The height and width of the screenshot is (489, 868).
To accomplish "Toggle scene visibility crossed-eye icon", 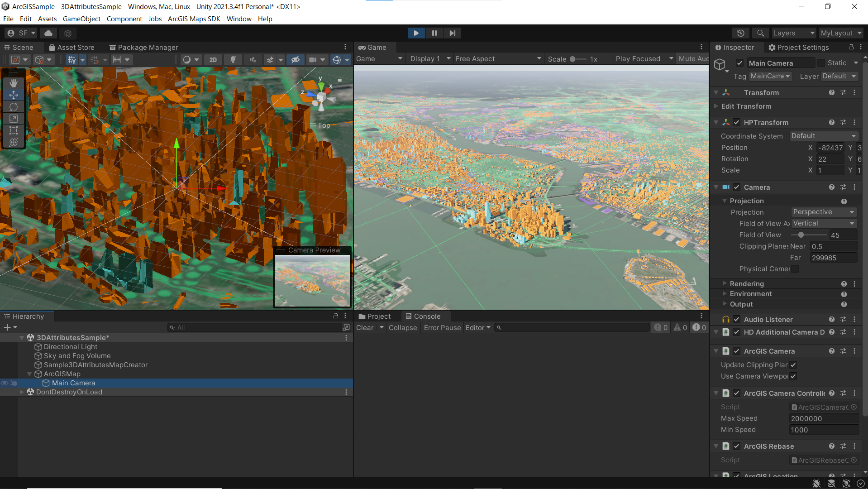I will pos(296,59).
